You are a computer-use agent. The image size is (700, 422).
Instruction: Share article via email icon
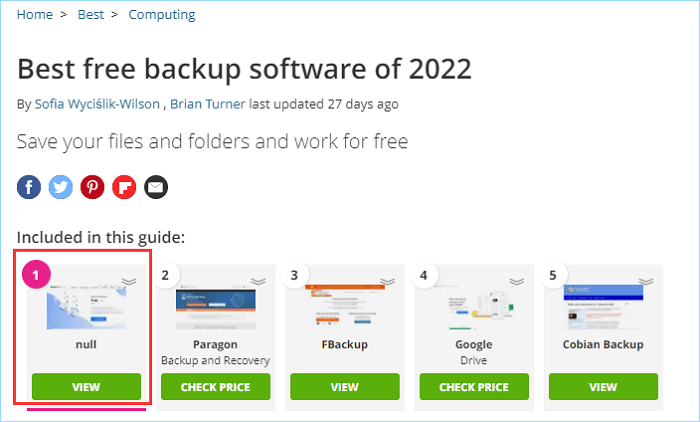tap(156, 187)
